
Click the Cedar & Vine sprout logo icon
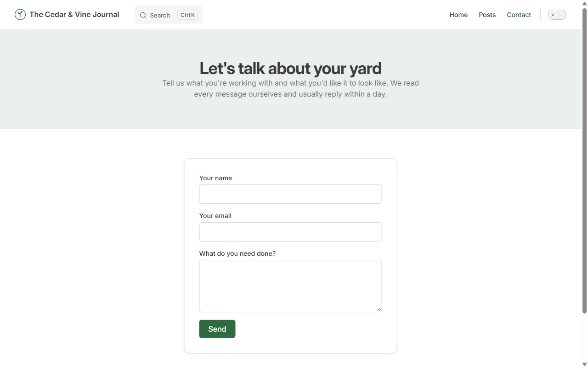(20, 15)
